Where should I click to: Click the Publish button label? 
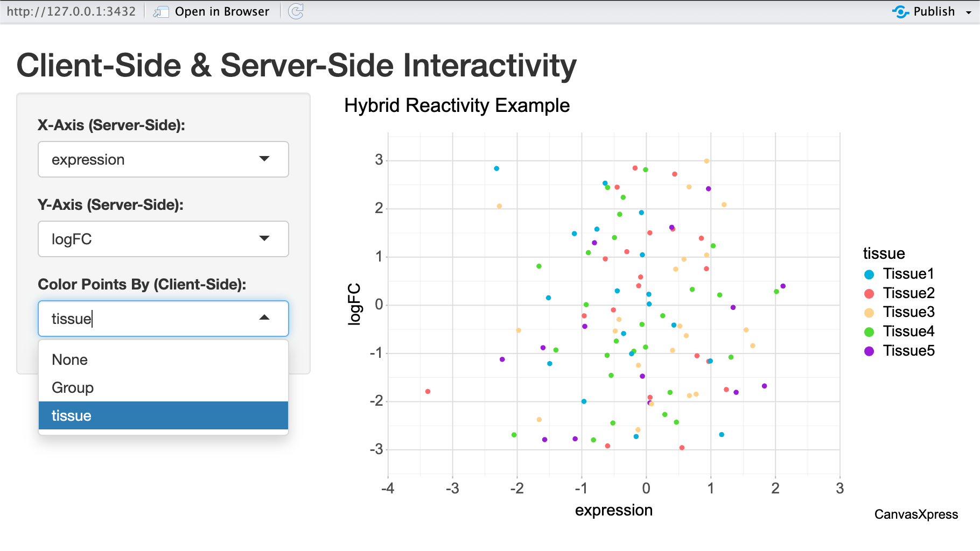[934, 11]
